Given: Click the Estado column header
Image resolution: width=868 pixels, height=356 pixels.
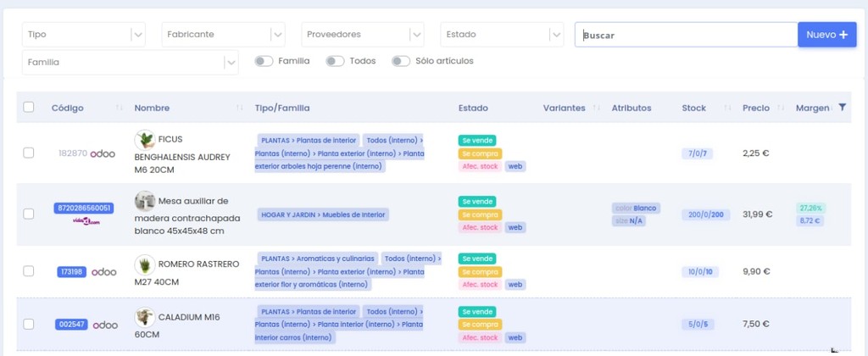Looking at the screenshot, I should pos(473,108).
